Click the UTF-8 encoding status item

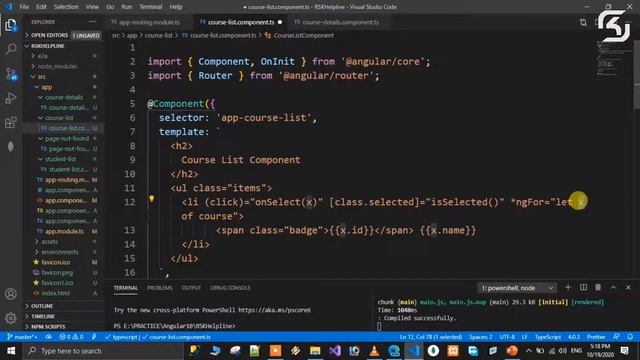(507, 337)
